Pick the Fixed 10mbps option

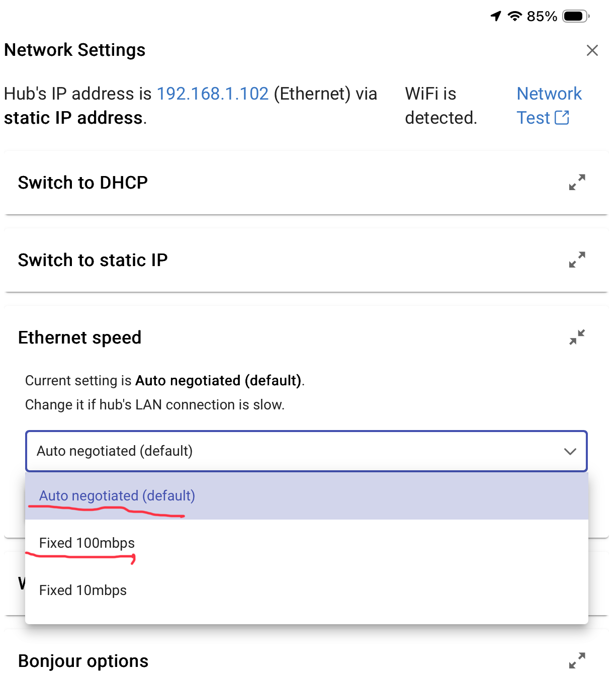coord(83,590)
